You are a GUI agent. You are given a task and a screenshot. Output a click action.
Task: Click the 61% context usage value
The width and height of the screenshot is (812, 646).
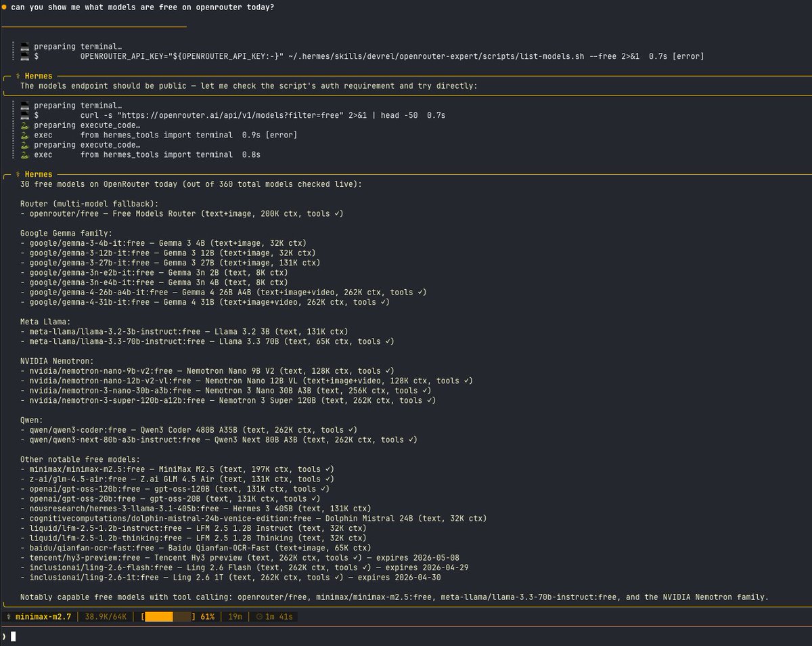[208, 617]
